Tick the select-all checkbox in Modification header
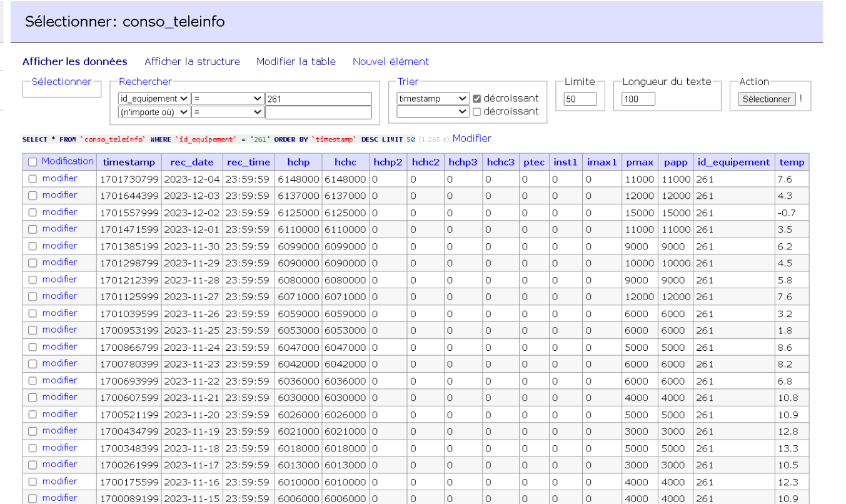The height and width of the screenshot is (504, 846). click(x=33, y=162)
